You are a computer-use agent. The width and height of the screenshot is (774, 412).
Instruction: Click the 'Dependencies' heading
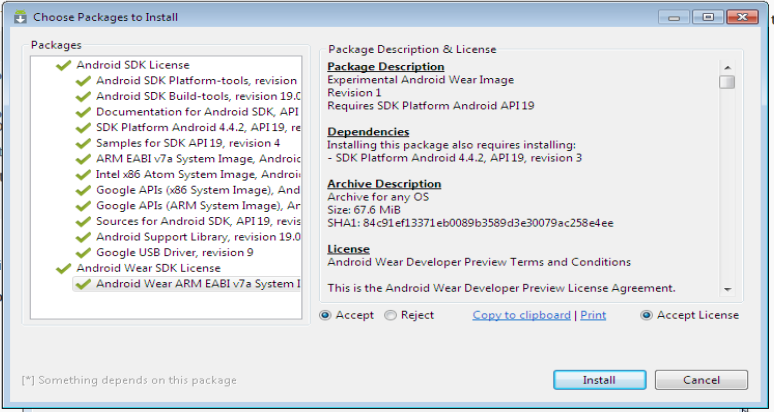point(368,132)
